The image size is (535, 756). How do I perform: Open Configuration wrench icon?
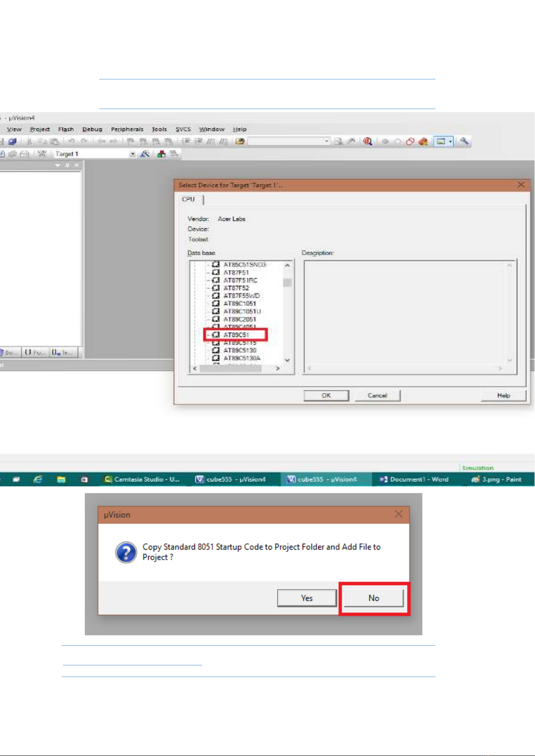click(x=465, y=142)
